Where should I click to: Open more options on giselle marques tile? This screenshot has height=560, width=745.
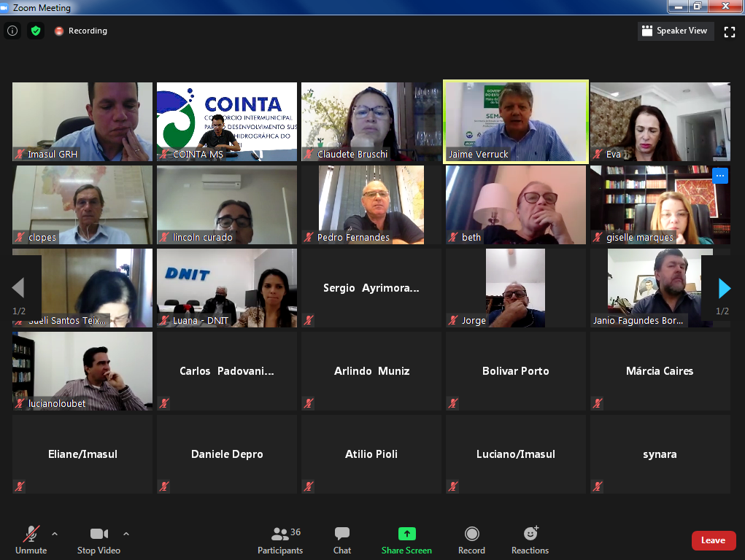coord(719,176)
